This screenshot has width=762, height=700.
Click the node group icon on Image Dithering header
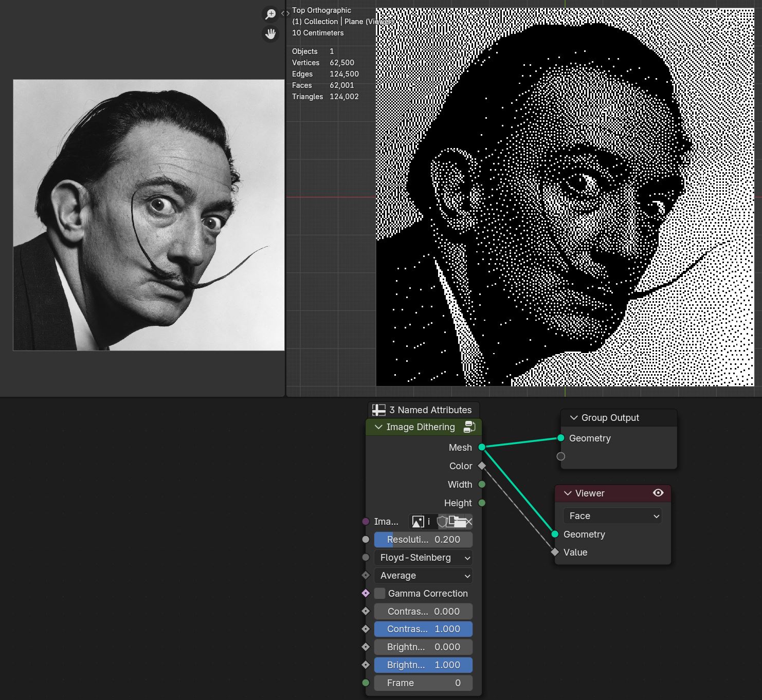(469, 427)
